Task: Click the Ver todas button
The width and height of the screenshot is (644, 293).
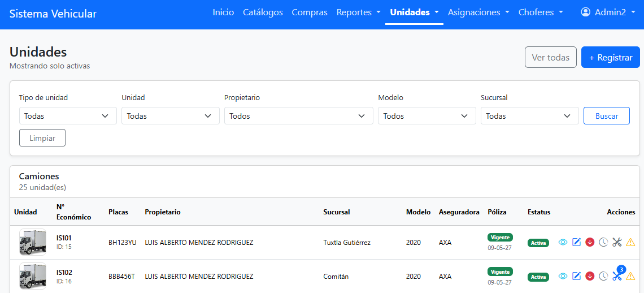Action: 551,57
